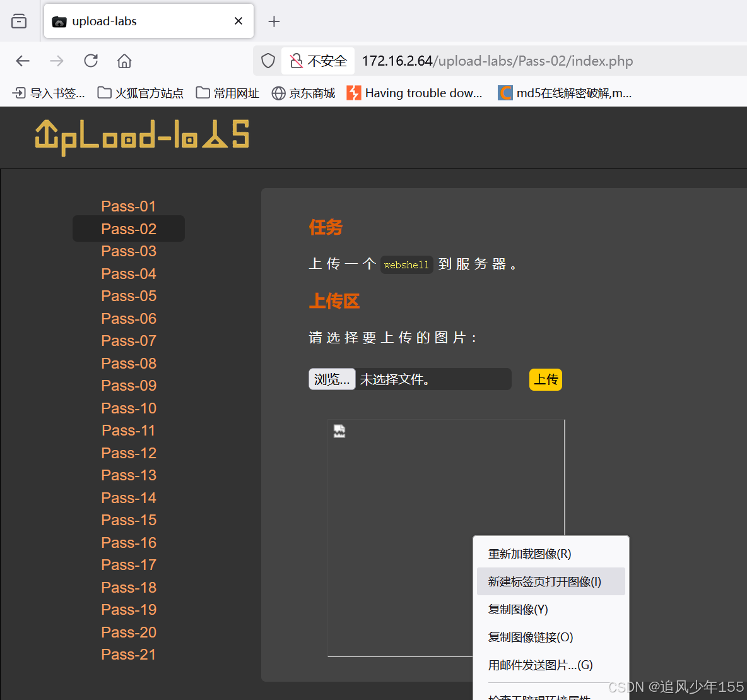Choose 复制图像链接(O) from context menu
The image size is (747, 700).
click(x=551, y=637)
